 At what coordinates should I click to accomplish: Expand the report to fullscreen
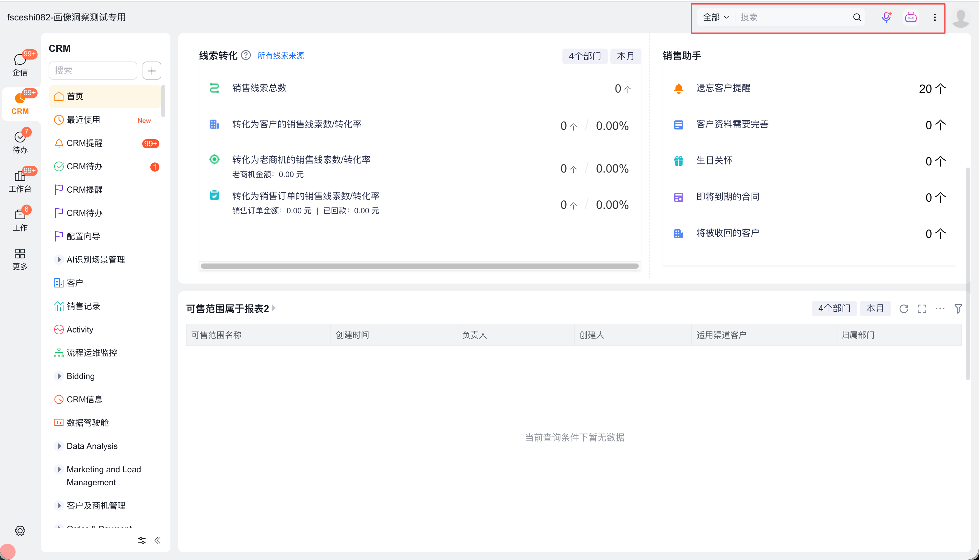click(922, 308)
